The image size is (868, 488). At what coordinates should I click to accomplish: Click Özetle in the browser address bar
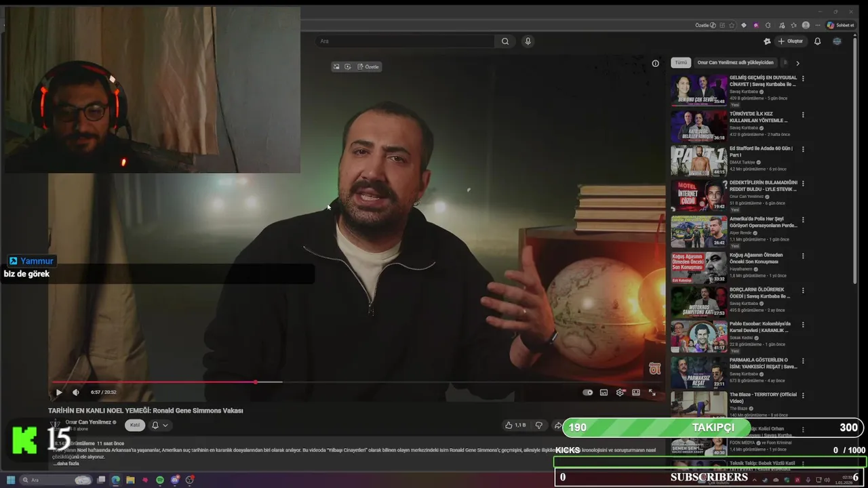click(x=705, y=25)
